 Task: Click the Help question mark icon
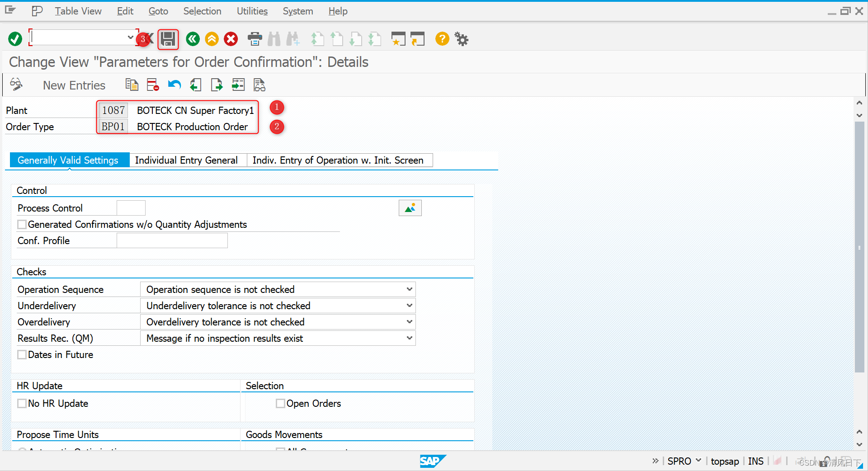click(442, 39)
